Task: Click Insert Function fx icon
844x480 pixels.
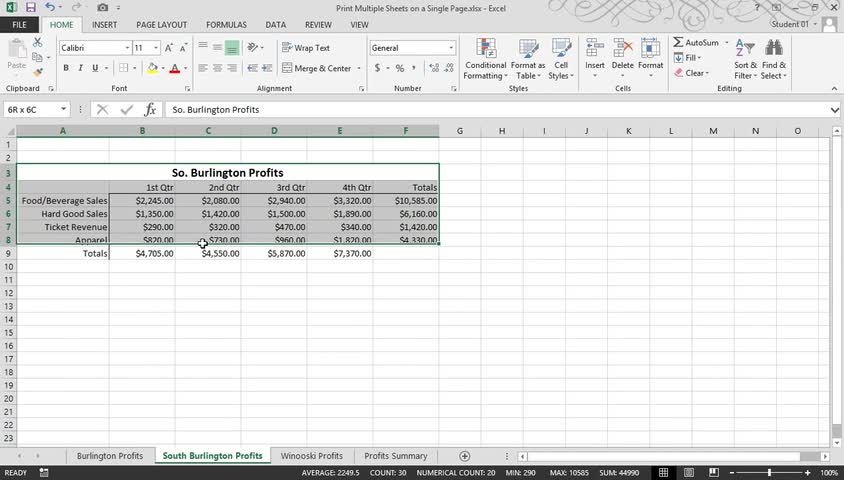Action: 150,110
